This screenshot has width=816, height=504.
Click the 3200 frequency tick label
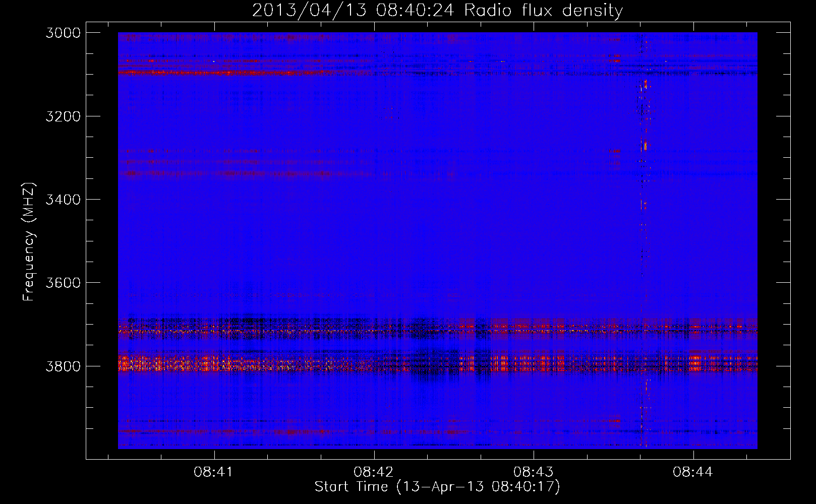pyautogui.click(x=63, y=116)
